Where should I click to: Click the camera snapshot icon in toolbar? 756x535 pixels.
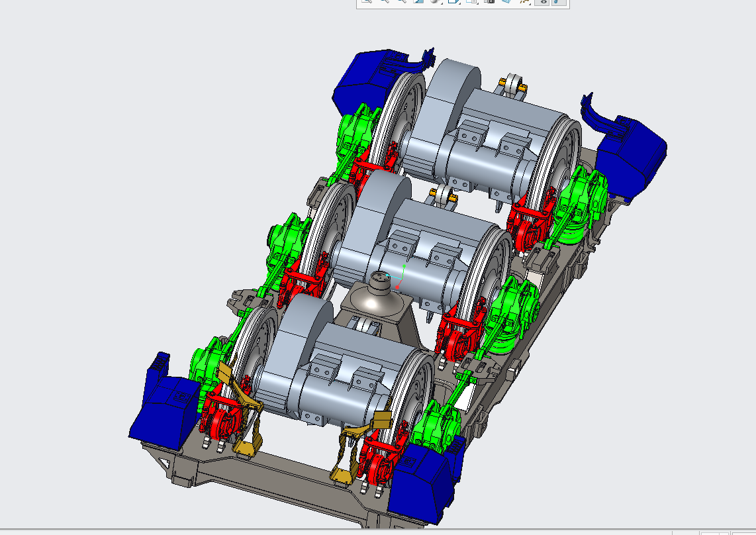tap(489, 1)
